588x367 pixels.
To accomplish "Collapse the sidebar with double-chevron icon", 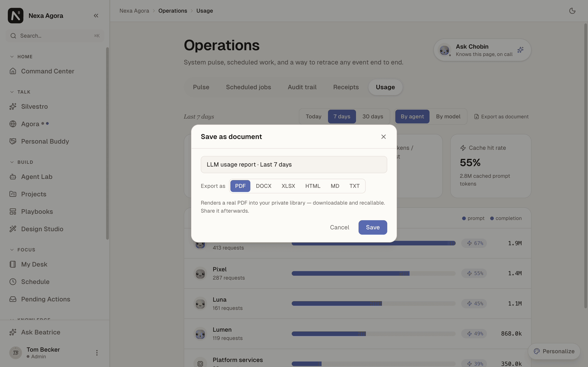I will coord(96,16).
